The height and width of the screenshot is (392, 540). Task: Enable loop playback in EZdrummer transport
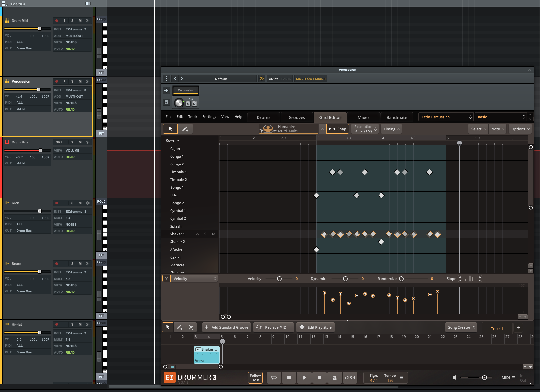point(274,377)
